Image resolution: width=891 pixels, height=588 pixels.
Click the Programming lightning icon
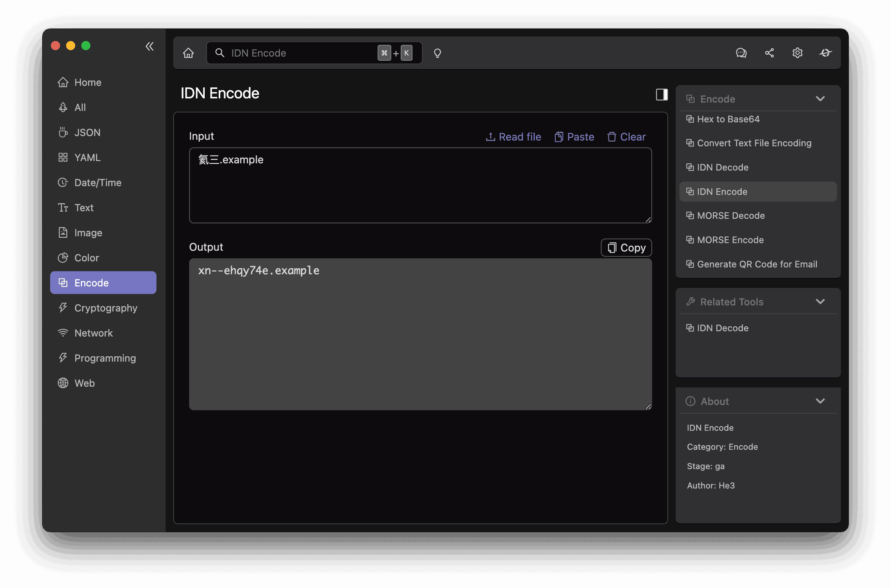click(x=63, y=358)
